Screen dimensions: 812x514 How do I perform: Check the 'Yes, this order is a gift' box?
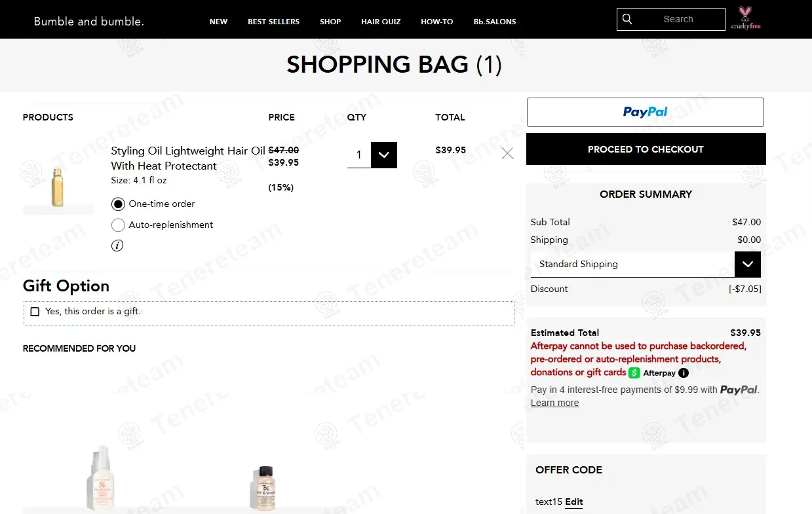[x=35, y=312]
